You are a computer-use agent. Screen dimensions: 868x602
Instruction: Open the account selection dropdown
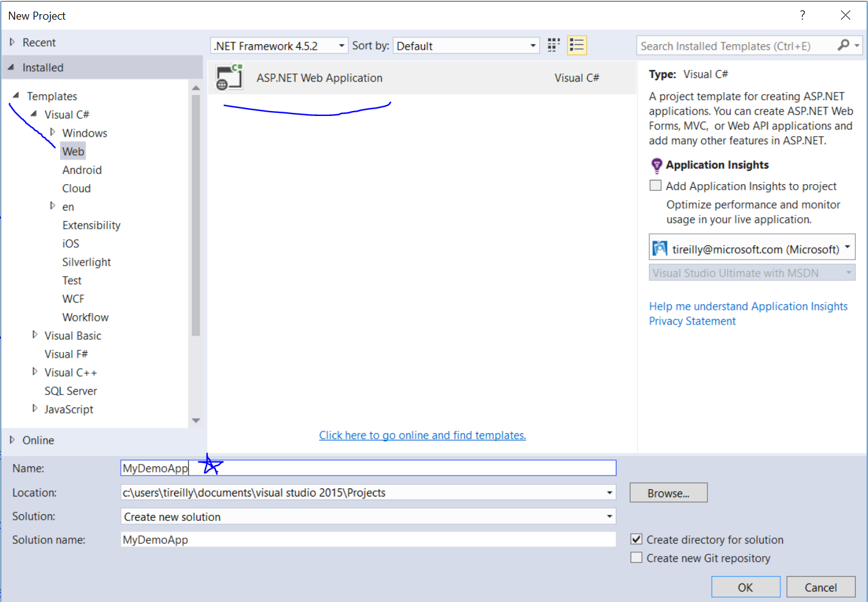pos(848,247)
